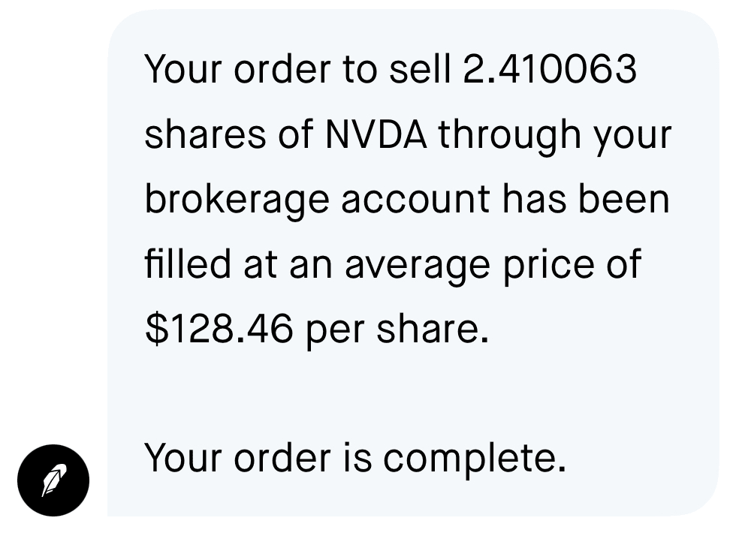Viewport: 730px width, 560px height.
Task: Click the words "brokerage account"
Action: tap(318, 200)
